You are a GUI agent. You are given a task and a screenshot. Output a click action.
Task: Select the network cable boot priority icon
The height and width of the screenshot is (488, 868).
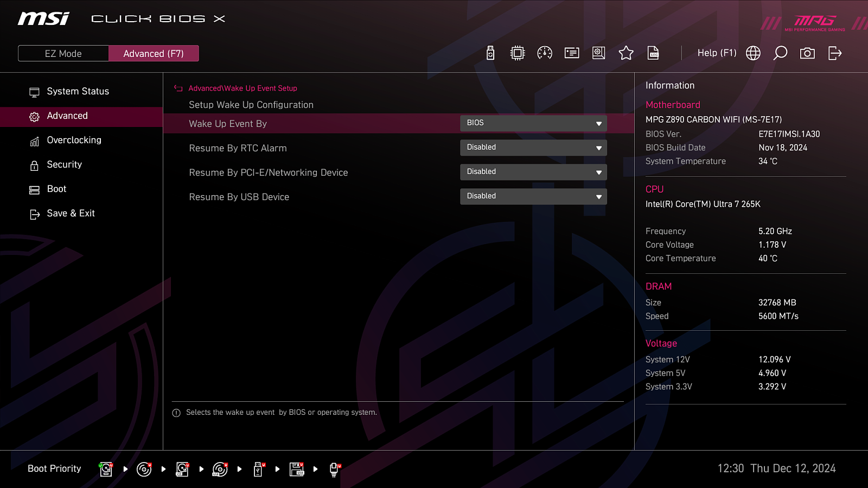(x=335, y=469)
